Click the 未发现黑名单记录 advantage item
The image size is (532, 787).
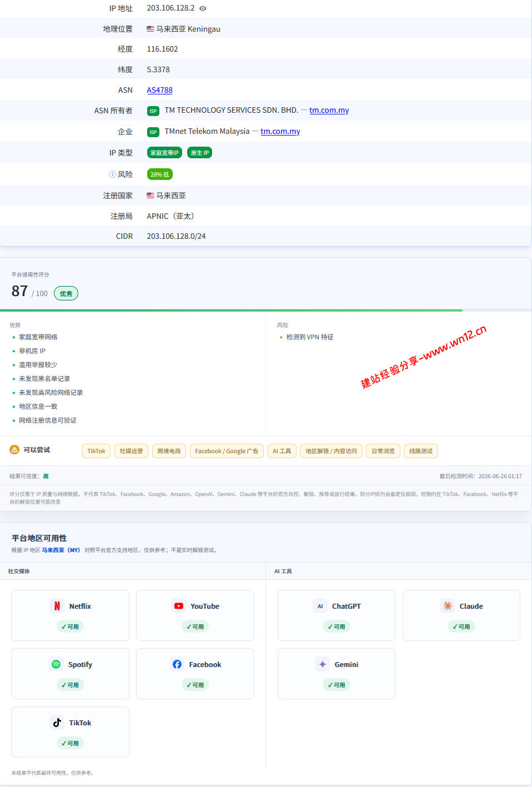(44, 379)
